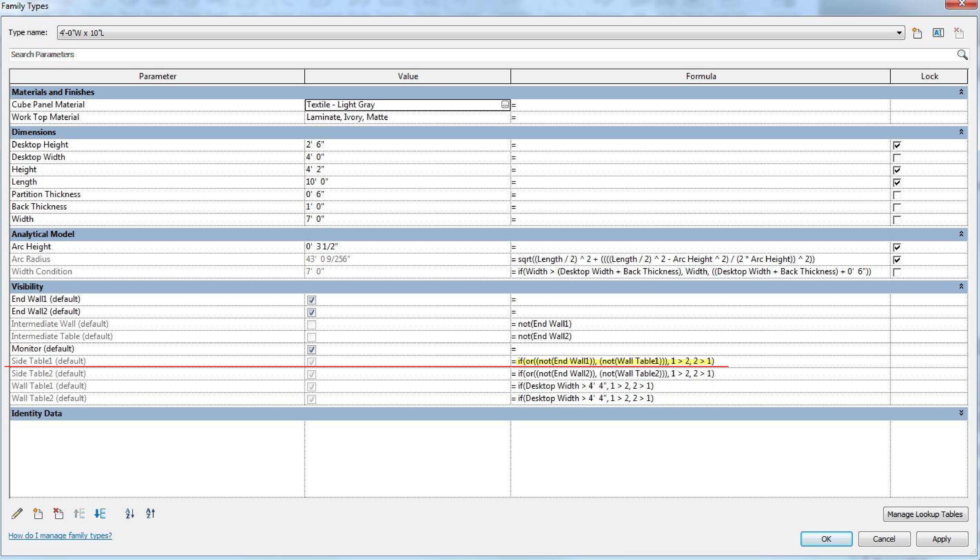Screen dimensions: 980x560
Task: Expand the Identity Data group
Action: (x=961, y=413)
